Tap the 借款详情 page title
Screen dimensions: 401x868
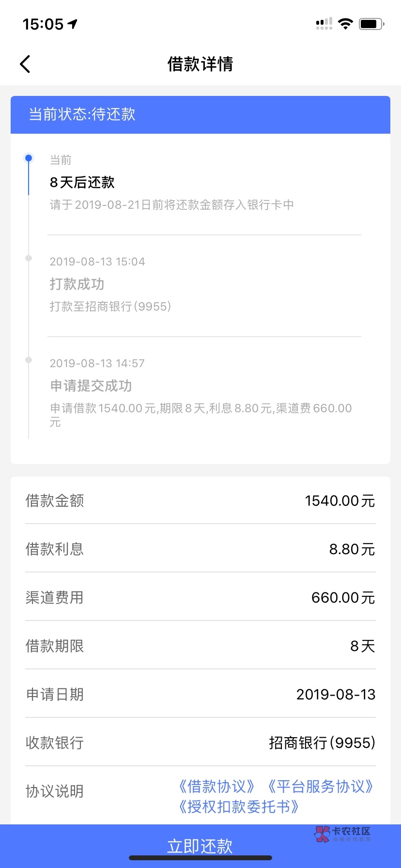point(200,64)
